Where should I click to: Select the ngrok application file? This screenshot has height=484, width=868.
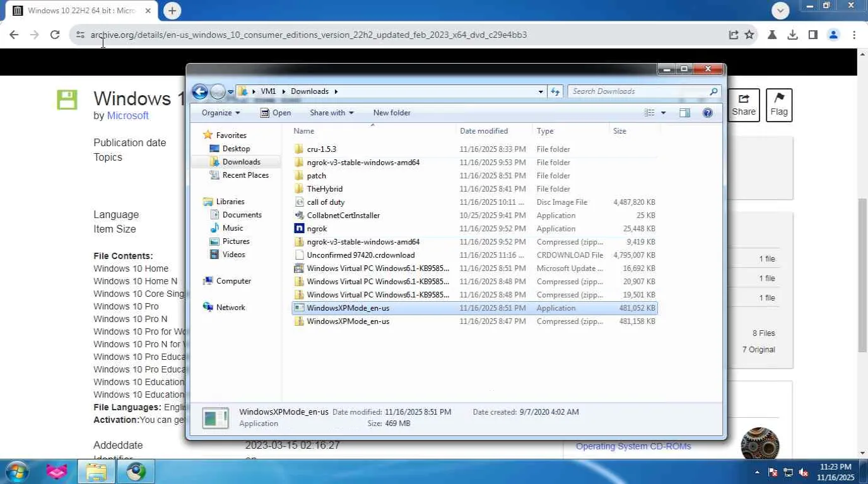pyautogui.click(x=474, y=229)
